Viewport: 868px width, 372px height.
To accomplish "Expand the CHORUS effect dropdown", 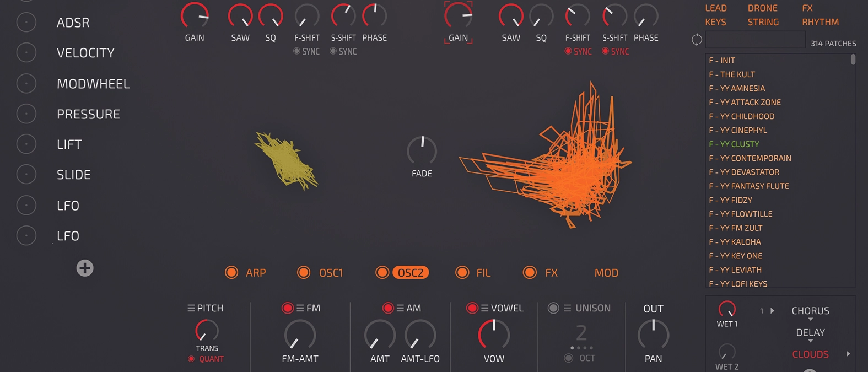I will point(811,320).
